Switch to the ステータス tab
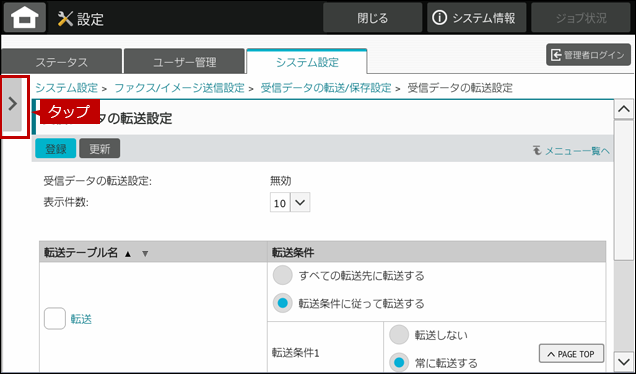Image resolution: width=636 pixels, height=374 pixels. point(62,62)
